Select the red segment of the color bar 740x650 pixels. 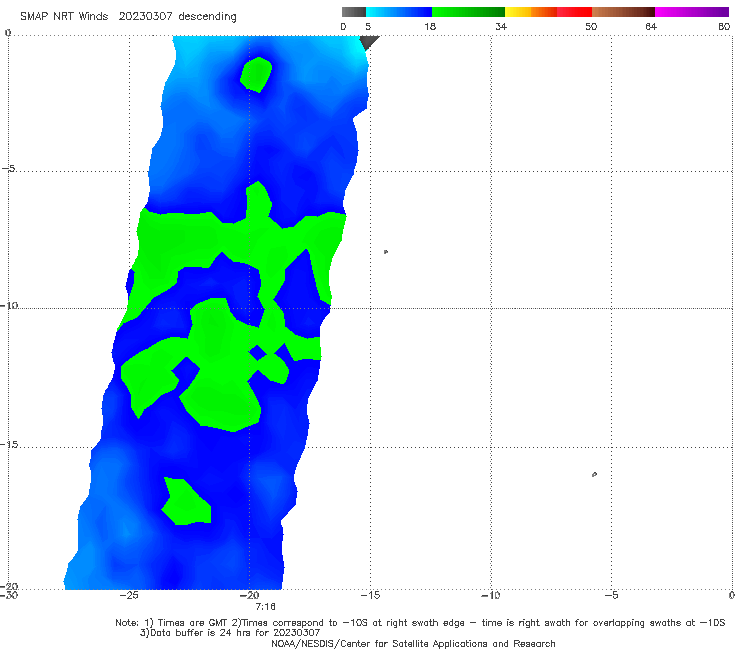(574, 12)
